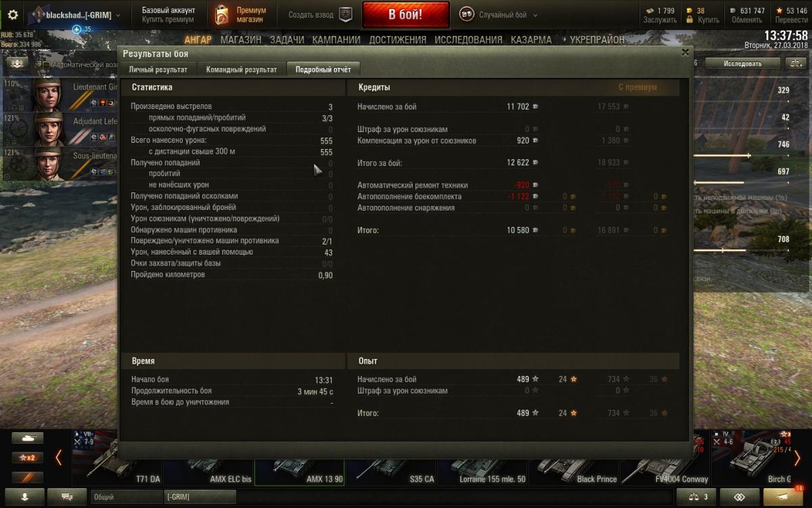
Task: Switch to the Личный результат tab
Action: (x=158, y=69)
